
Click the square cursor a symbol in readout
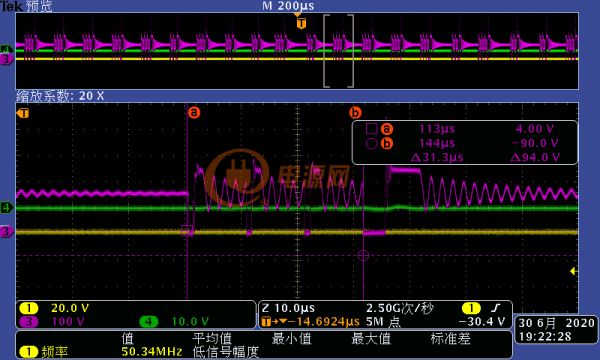point(372,129)
